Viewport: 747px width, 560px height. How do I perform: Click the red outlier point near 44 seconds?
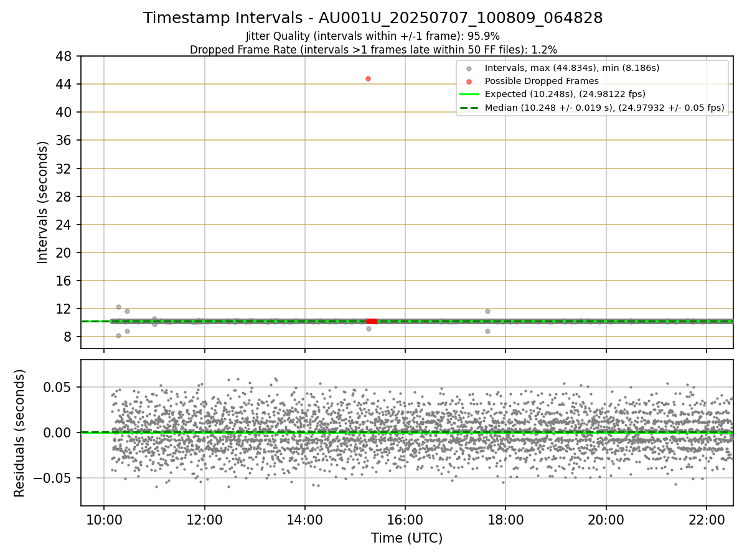tap(368, 78)
